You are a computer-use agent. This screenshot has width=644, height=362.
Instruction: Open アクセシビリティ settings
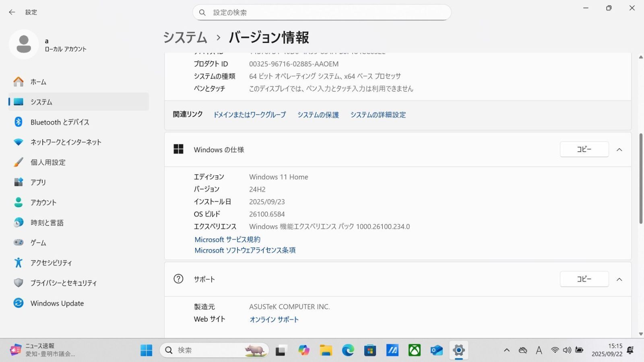pyautogui.click(x=51, y=263)
